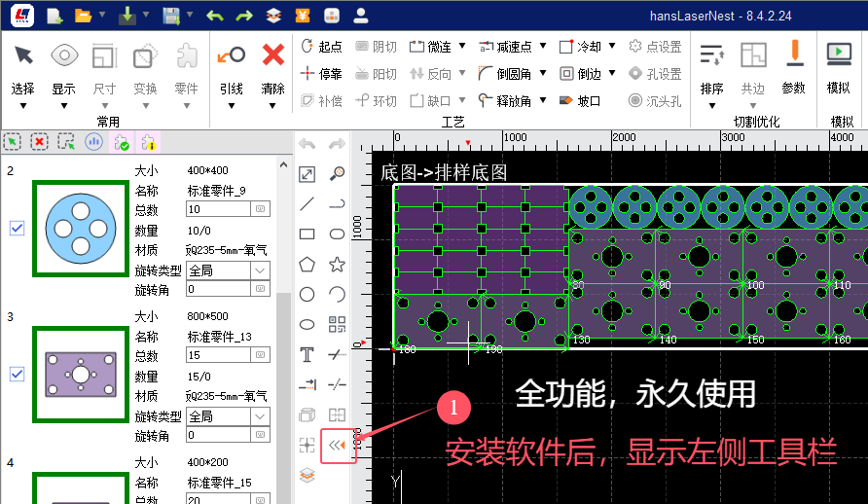Image resolution: width=868 pixels, height=504 pixels.
Task: Expand the 微连 dropdown arrow
Action: [x=462, y=46]
